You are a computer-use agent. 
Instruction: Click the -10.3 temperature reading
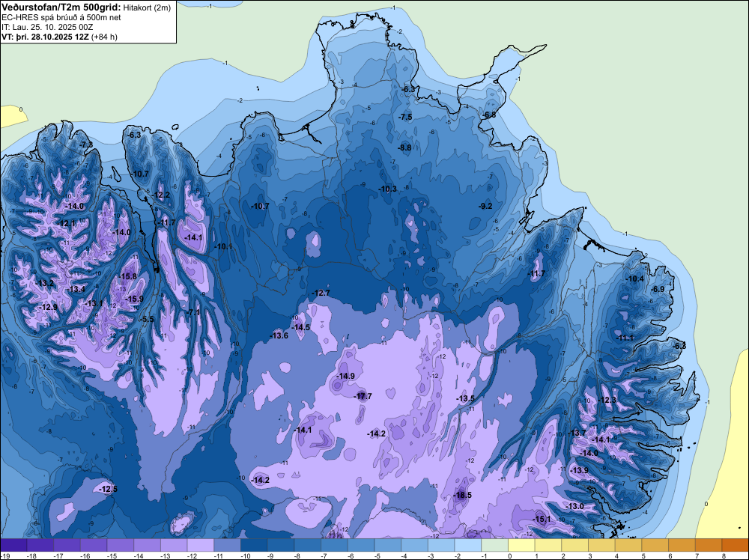click(x=388, y=189)
